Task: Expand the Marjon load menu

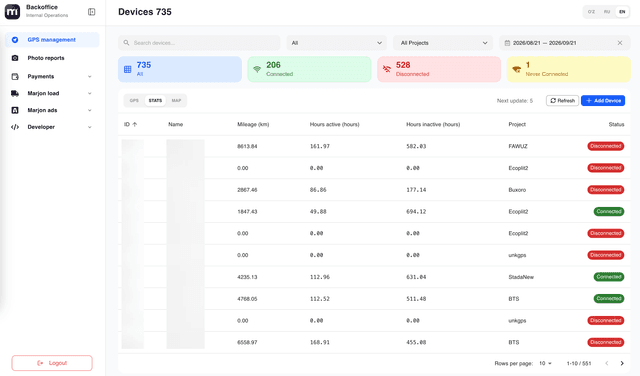Action: pos(89,93)
